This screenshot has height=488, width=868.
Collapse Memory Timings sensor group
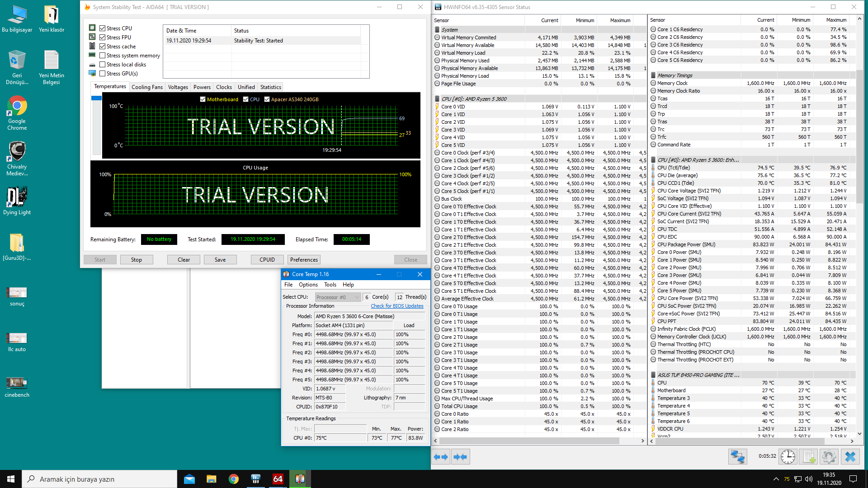[x=653, y=75]
